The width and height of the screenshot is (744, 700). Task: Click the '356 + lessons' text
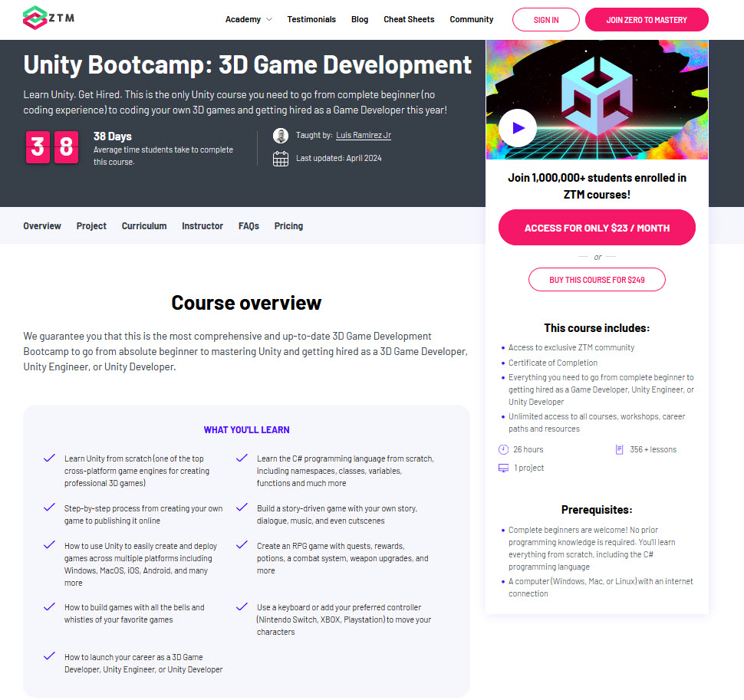[653, 449]
